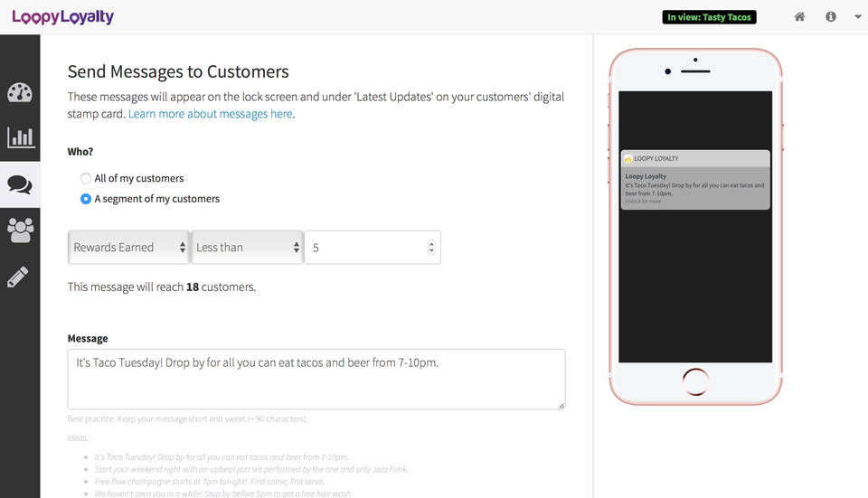Select 'All of my customers' radio option
The image size is (868, 498).
point(86,179)
